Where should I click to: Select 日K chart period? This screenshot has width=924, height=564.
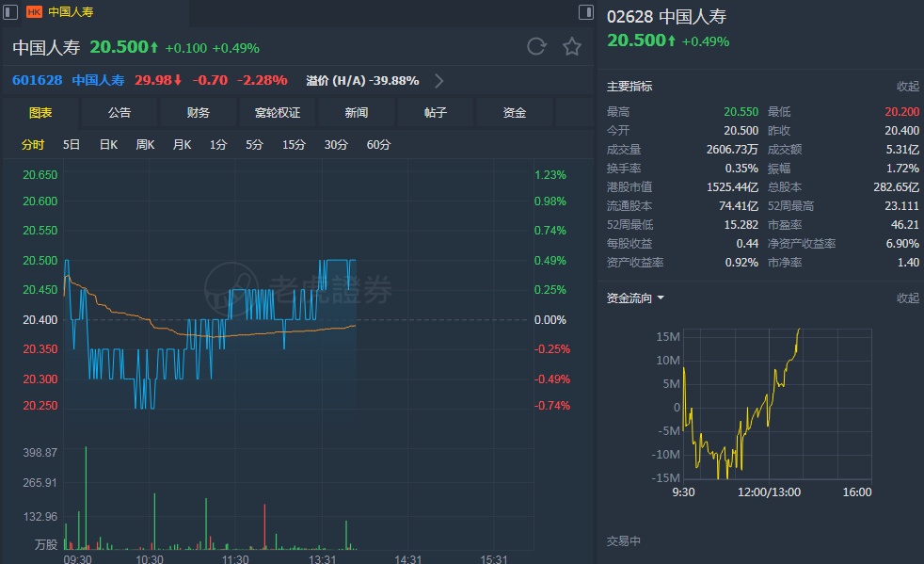108,145
